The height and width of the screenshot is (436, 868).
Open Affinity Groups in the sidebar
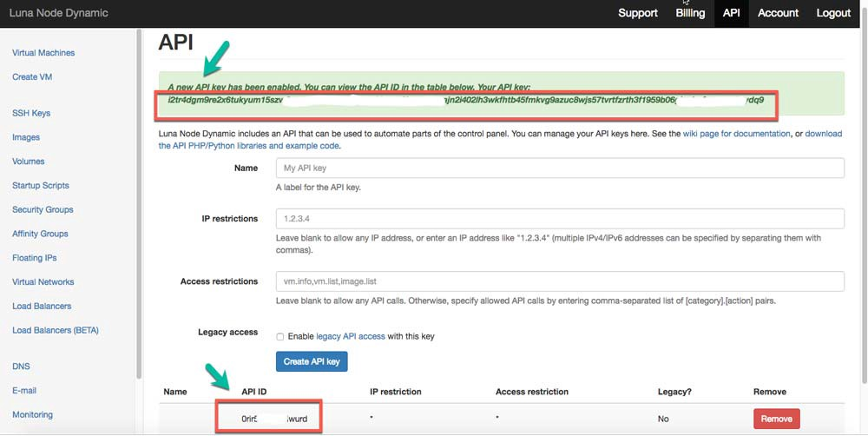(x=40, y=234)
